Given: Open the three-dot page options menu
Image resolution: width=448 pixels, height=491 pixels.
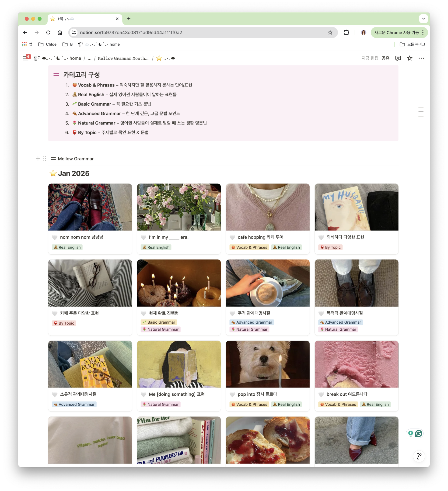Looking at the screenshot, I should 421,58.
